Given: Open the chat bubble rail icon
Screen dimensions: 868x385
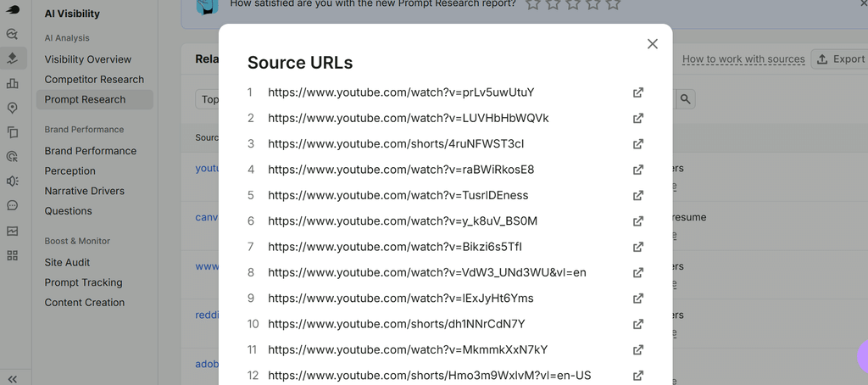Looking at the screenshot, I should (12, 205).
